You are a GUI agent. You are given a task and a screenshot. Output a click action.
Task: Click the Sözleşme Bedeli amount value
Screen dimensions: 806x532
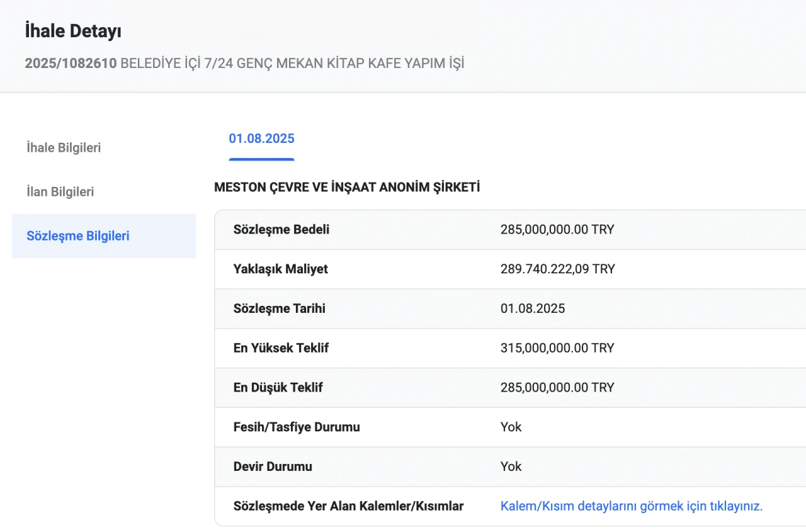[x=557, y=230]
